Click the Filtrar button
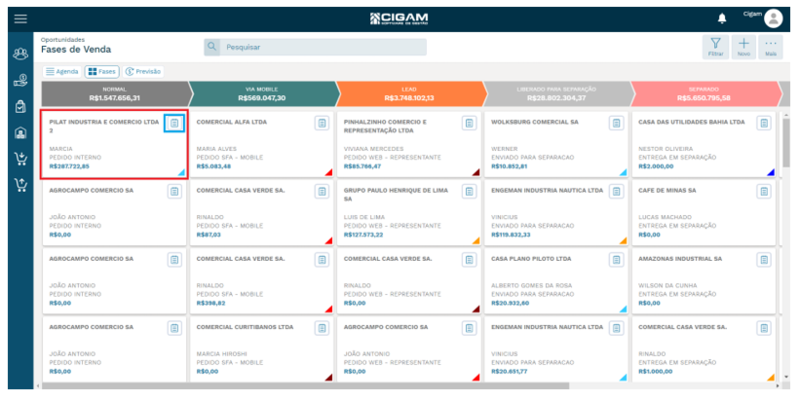The height and width of the screenshot is (401, 800). click(x=715, y=47)
